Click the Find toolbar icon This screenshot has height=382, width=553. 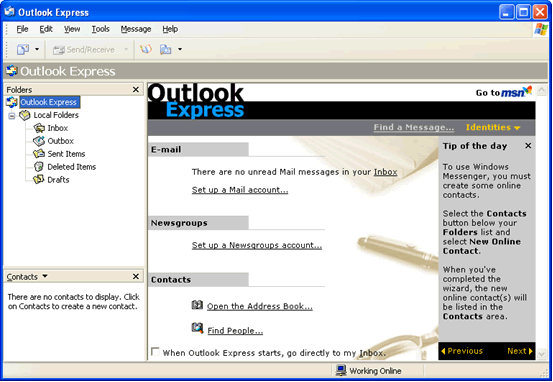point(165,49)
